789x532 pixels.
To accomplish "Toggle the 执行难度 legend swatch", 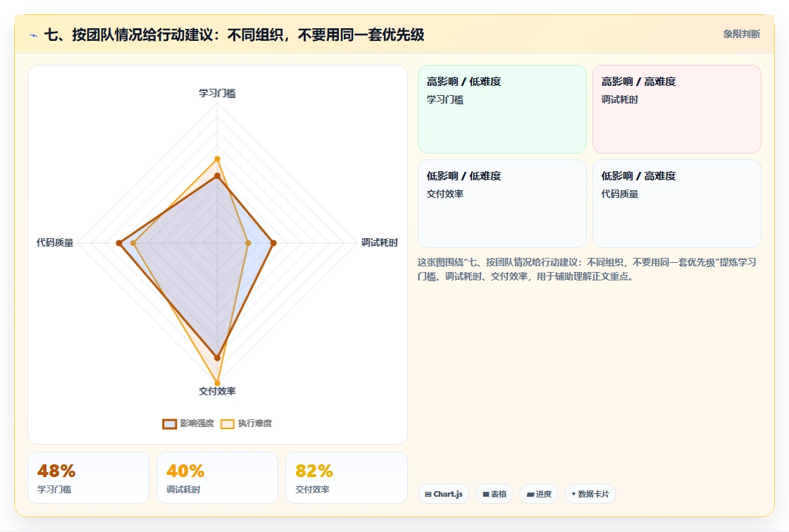I will point(228,423).
